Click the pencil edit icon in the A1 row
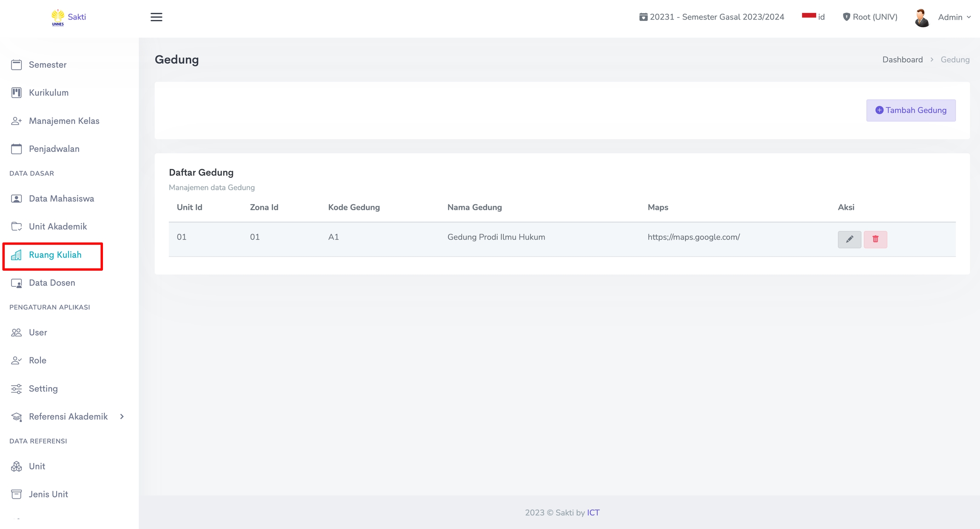This screenshot has width=980, height=529. pyautogui.click(x=849, y=239)
